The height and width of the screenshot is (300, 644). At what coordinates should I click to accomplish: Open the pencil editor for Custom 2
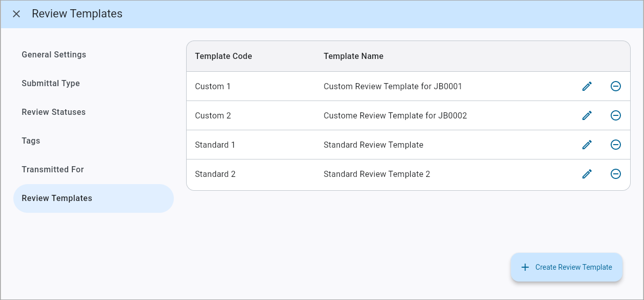587,115
